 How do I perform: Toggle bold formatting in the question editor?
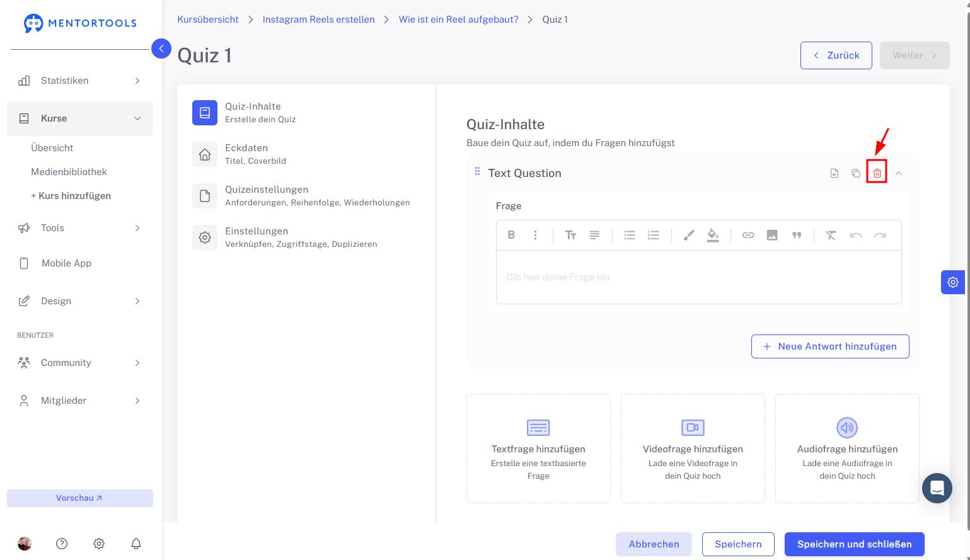(x=511, y=235)
